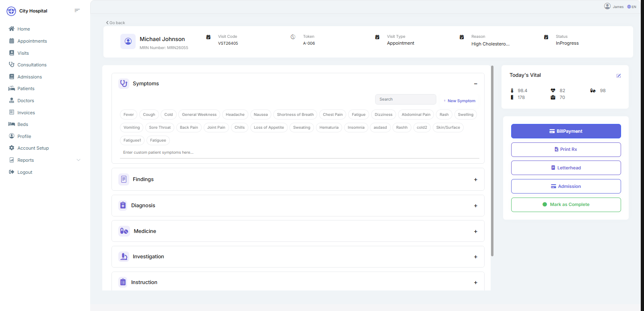Click the BillPayment button
The width and height of the screenshot is (644, 311).
coord(566,131)
